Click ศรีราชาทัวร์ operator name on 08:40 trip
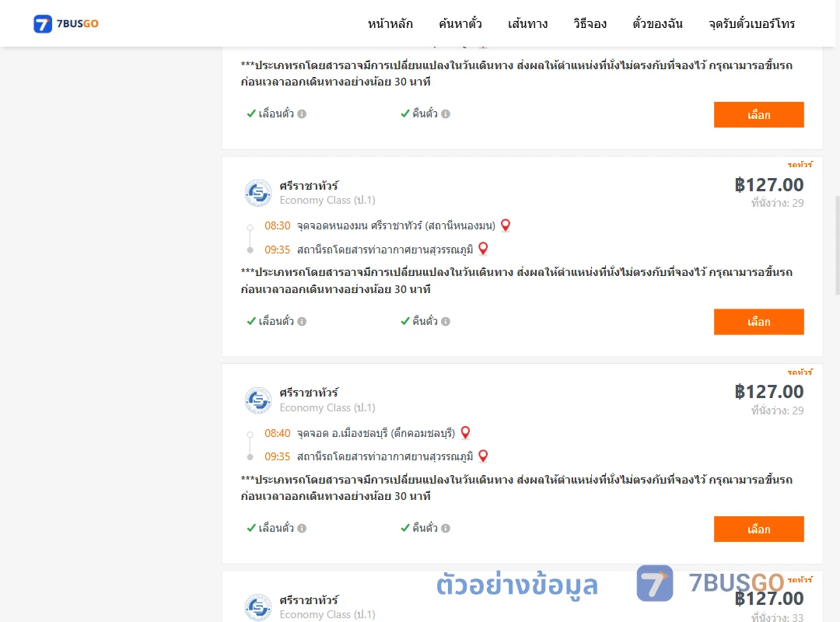This screenshot has width=840, height=622. point(309,393)
